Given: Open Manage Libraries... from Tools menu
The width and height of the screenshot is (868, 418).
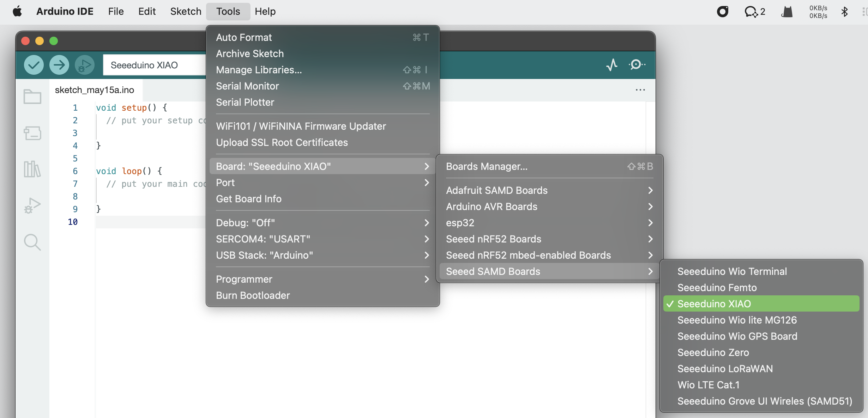Looking at the screenshot, I should (323, 69).
